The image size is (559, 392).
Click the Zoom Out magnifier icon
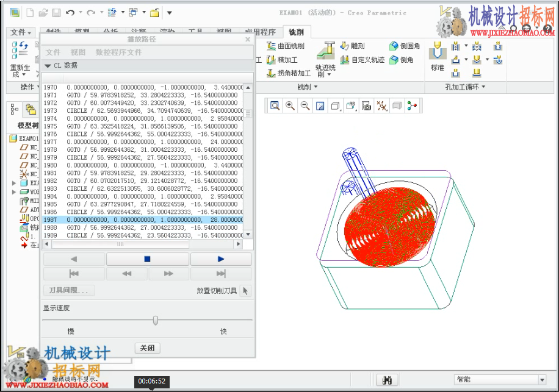coord(305,105)
